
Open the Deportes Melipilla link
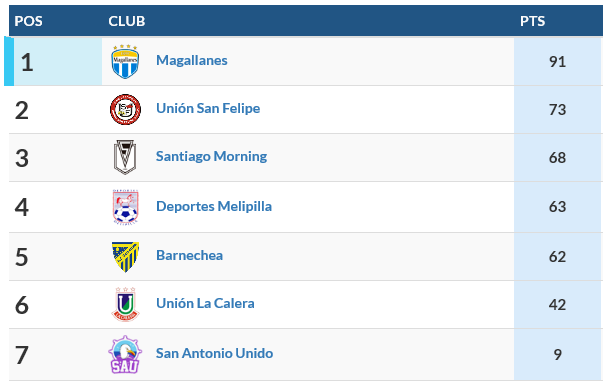214,206
